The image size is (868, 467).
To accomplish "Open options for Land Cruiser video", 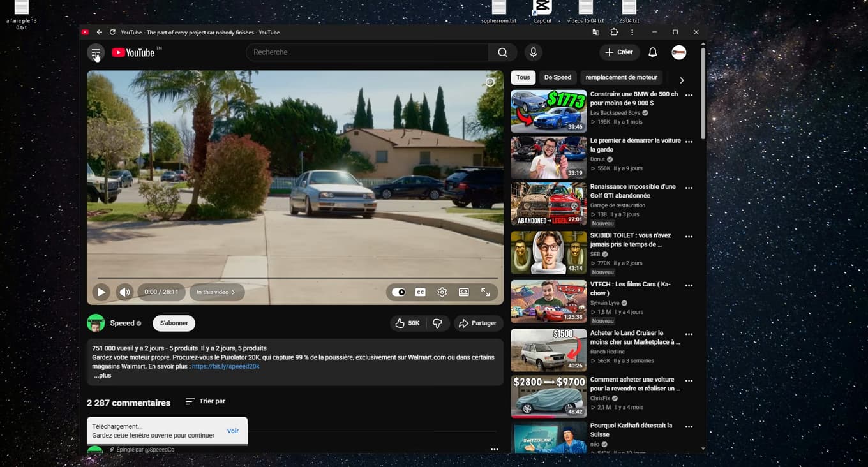I will point(689,334).
